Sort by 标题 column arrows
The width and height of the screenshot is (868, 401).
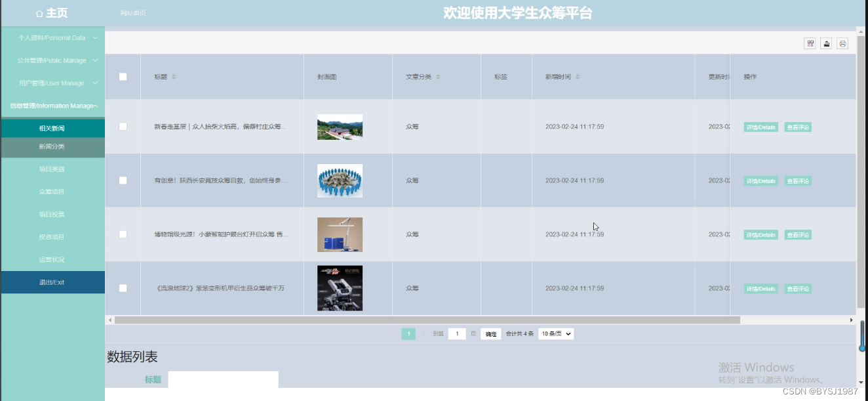174,77
